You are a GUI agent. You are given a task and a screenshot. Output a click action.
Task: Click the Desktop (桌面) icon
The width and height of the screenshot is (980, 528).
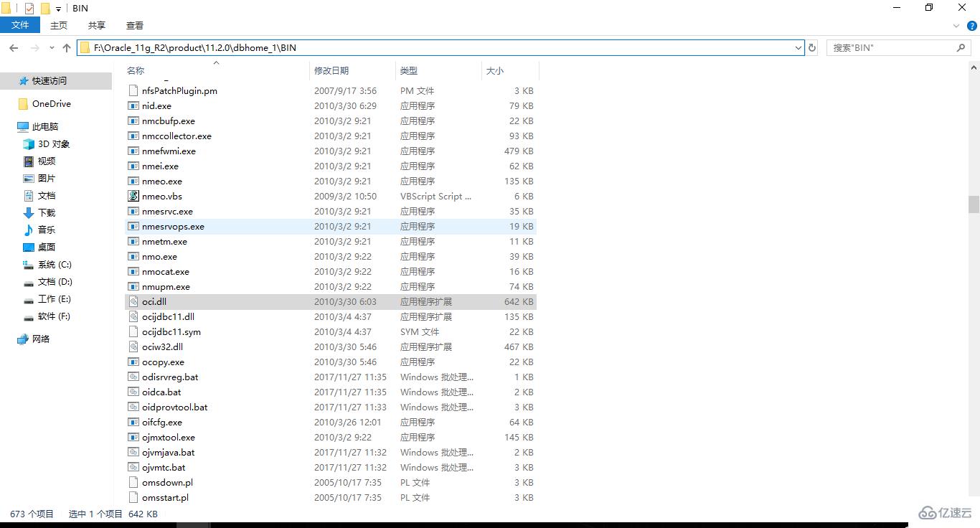click(x=29, y=247)
